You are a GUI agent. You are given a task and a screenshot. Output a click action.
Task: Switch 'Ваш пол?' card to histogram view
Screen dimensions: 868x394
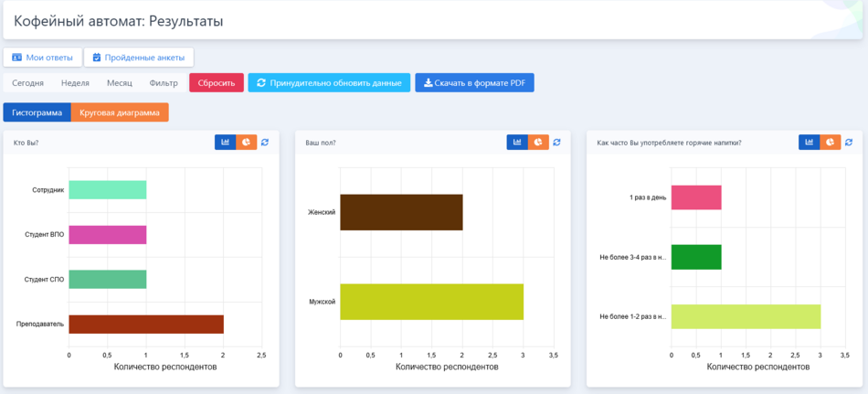517,143
